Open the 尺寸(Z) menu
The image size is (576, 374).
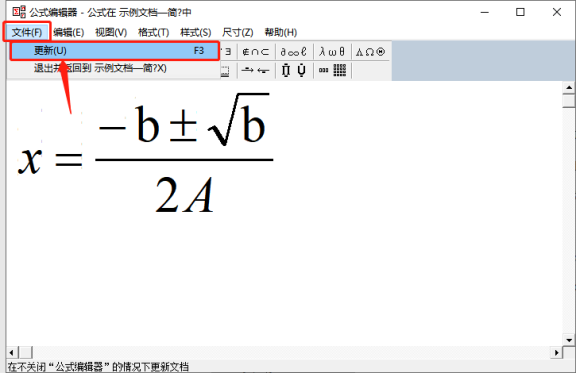click(238, 32)
